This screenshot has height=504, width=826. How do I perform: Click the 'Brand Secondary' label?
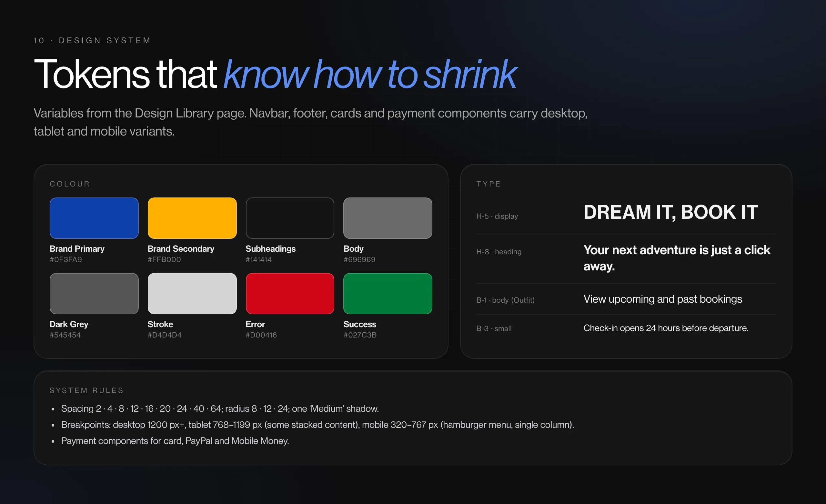point(181,249)
